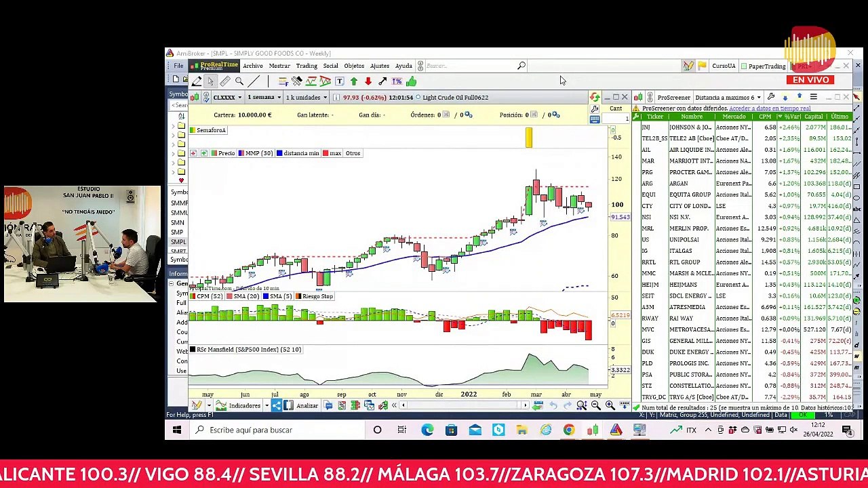Select the pencil drawing tool
868x488 pixels.
pyautogui.click(x=197, y=81)
